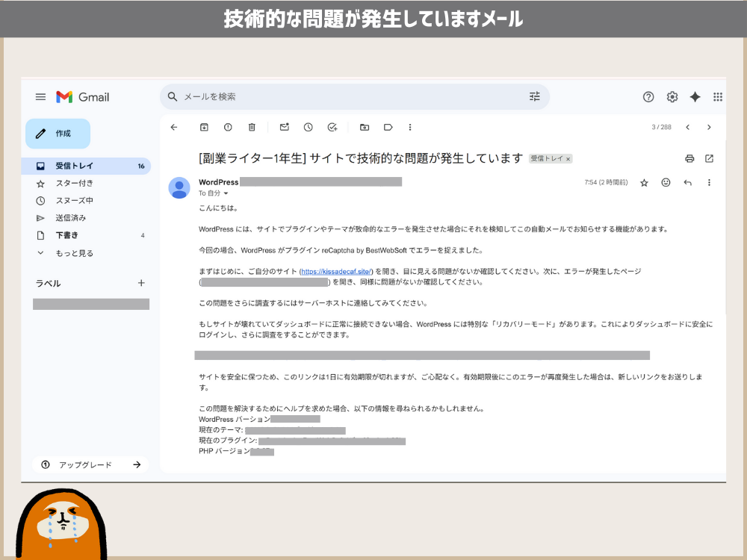747x560 pixels.
Task: Click the '3 / 288' message counter
Action: point(661,127)
